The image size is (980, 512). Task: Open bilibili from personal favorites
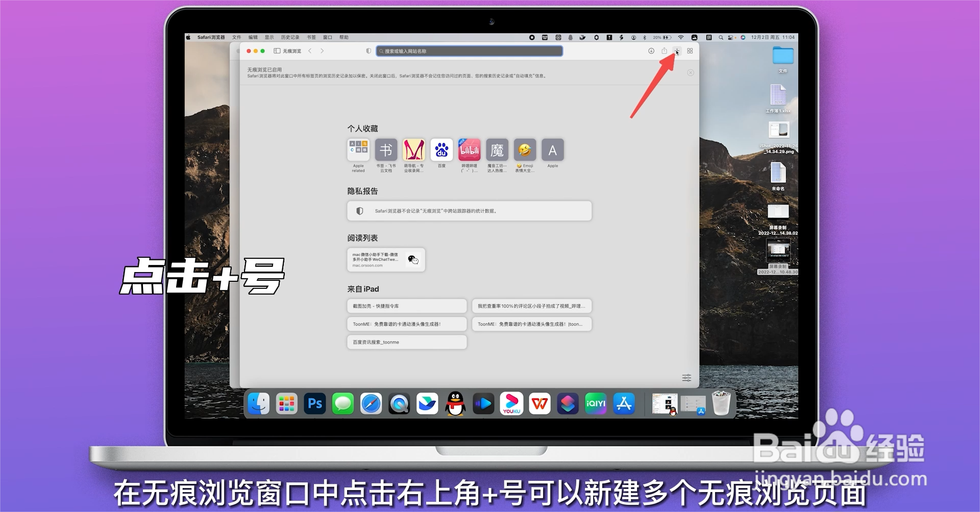(x=469, y=150)
